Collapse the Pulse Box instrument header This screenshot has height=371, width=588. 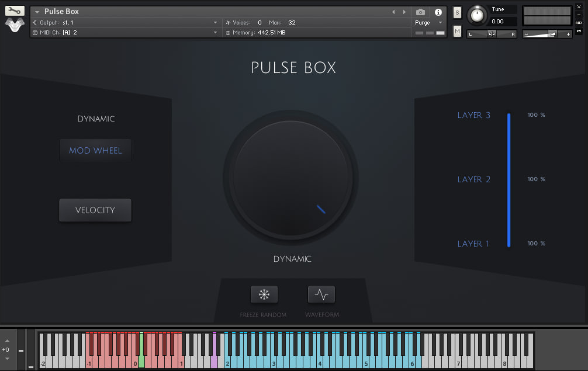click(37, 11)
